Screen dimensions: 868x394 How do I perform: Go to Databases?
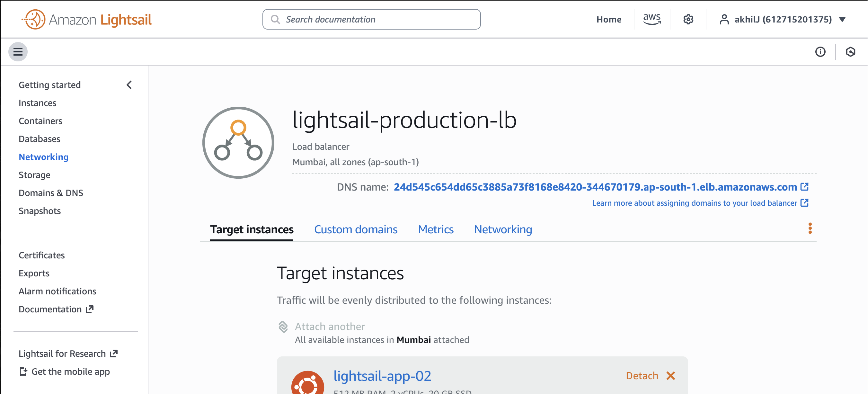point(40,139)
